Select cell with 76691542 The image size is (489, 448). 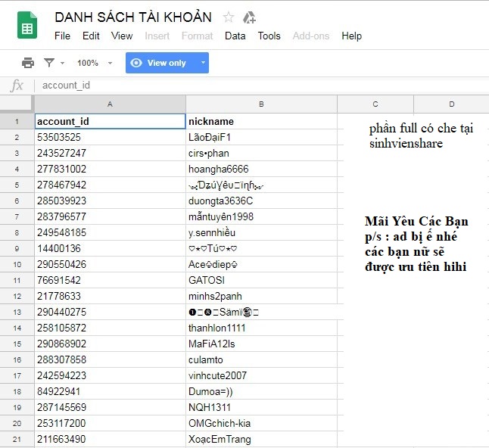tap(110, 280)
